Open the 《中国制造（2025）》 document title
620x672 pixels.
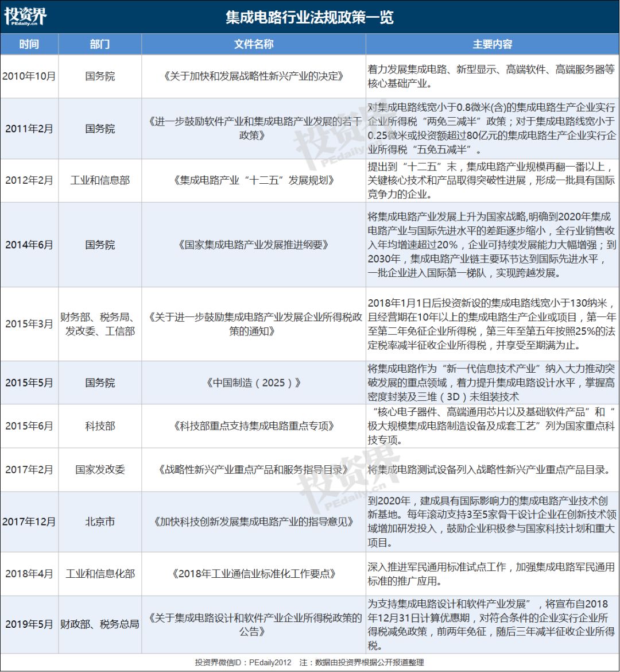pyautogui.click(x=253, y=383)
